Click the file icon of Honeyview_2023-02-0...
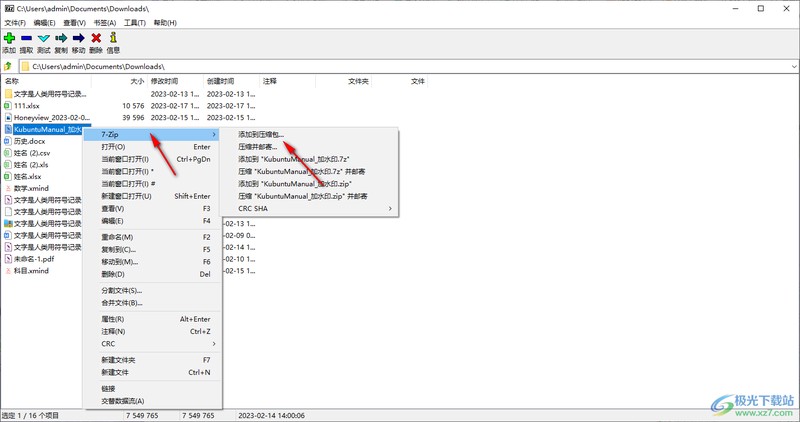Screen dimensions: 800x422 click(x=8, y=117)
